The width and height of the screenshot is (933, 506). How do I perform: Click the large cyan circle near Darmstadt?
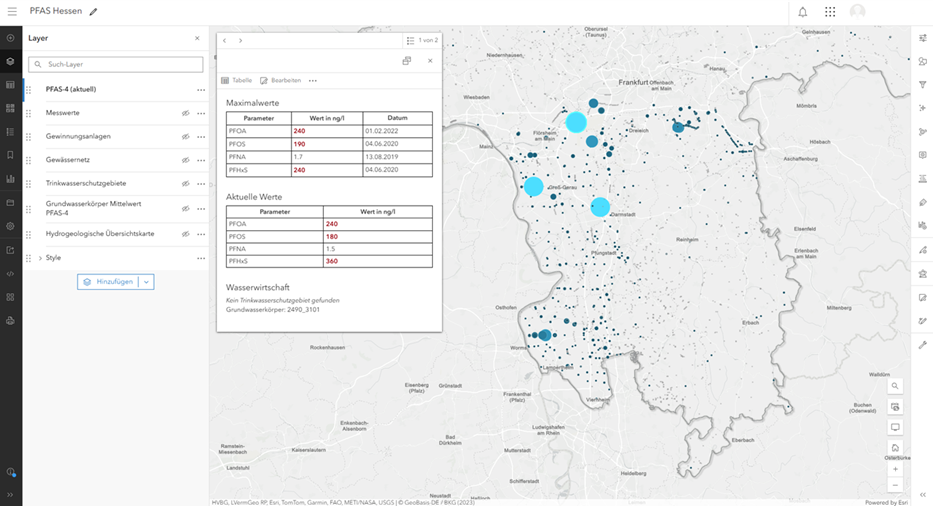(600, 207)
